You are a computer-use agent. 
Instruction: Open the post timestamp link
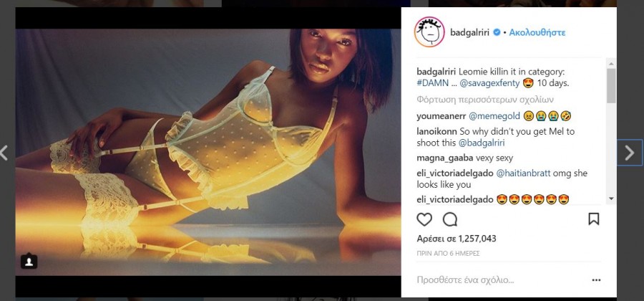click(448, 253)
